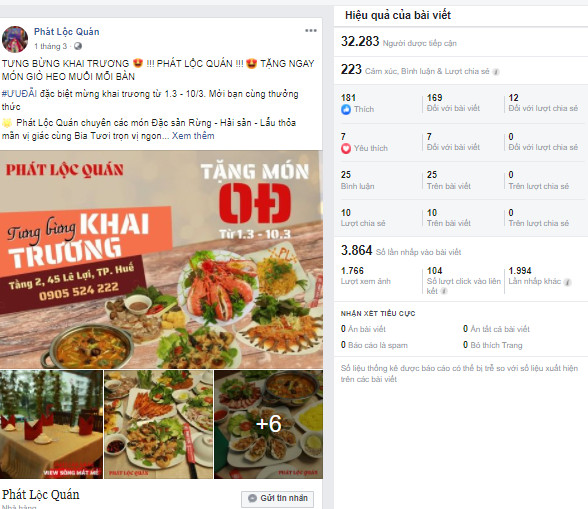Click the Phát Lộc Quán title below photos
Image resolution: width=588 pixels, height=509 pixels.
click(40, 495)
